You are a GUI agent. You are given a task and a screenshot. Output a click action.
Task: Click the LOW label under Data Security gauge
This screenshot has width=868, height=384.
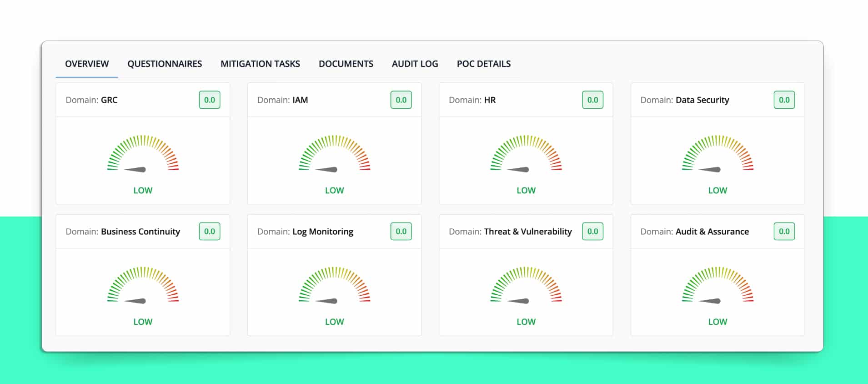(717, 191)
